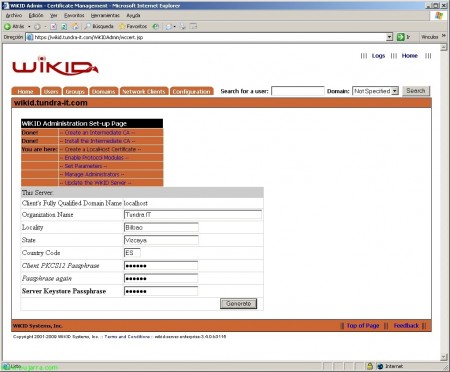Click the Server Keystore Passphrase field
The height and width of the screenshot is (372, 450).
(x=161, y=291)
